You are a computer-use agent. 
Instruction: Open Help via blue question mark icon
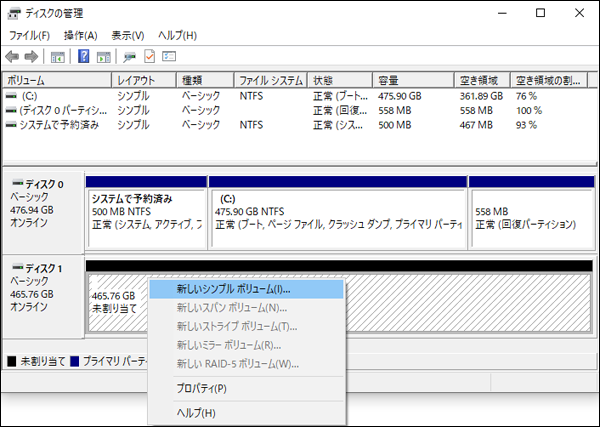tap(84, 56)
